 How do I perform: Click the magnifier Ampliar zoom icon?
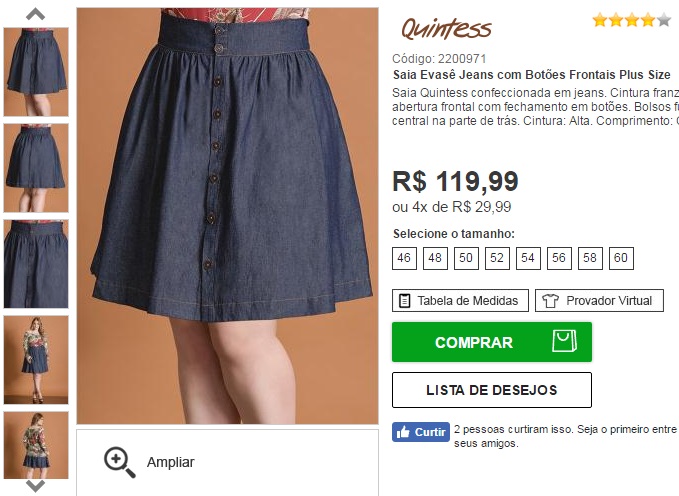coord(119,463)
